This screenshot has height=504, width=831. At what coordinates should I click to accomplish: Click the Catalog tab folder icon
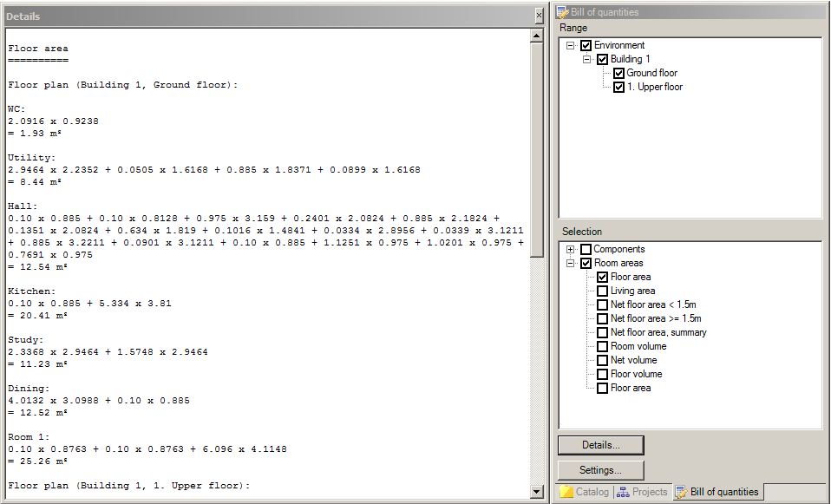(566, 493)
